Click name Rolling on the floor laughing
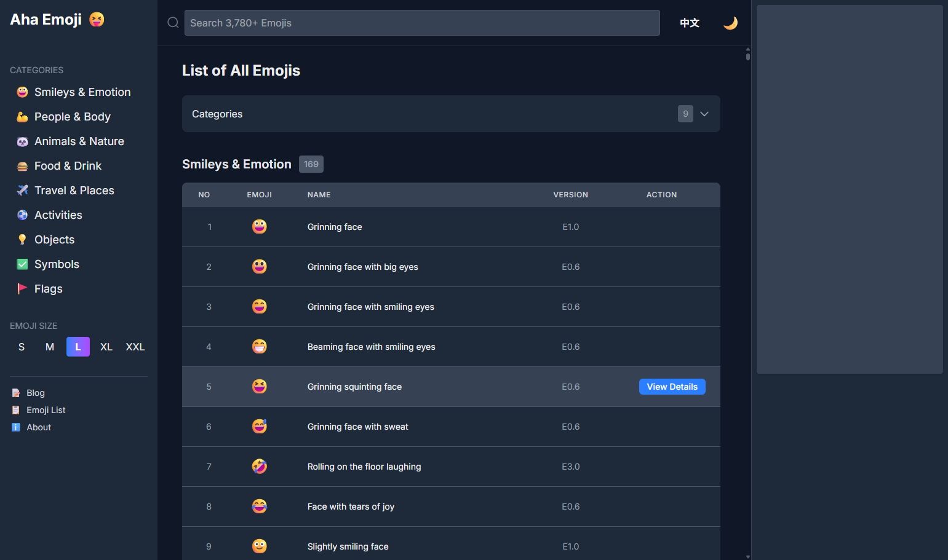This screenshot has height=560, width=948. pyautogui.click(x=364, y=467)
